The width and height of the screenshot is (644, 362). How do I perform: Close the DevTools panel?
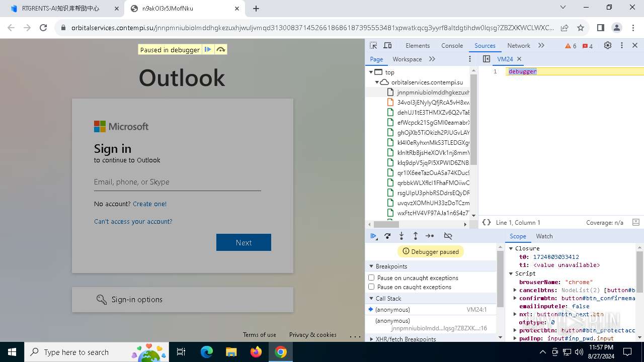(x=635, y=45)
